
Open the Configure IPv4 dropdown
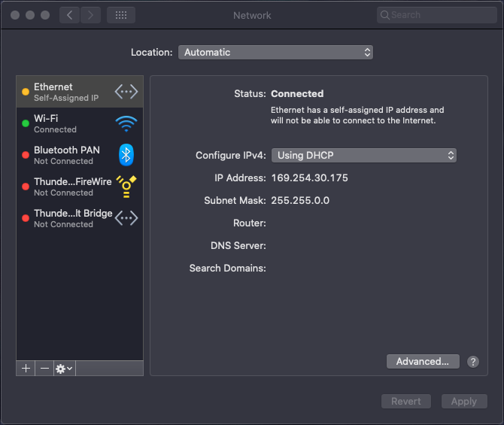(x=364, y=155)
